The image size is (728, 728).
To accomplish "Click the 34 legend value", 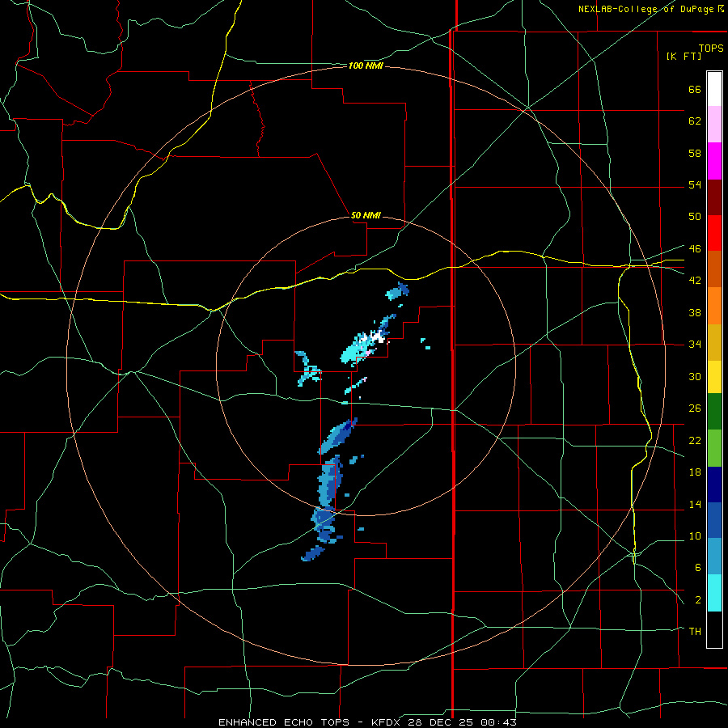I will pos(695,344).
